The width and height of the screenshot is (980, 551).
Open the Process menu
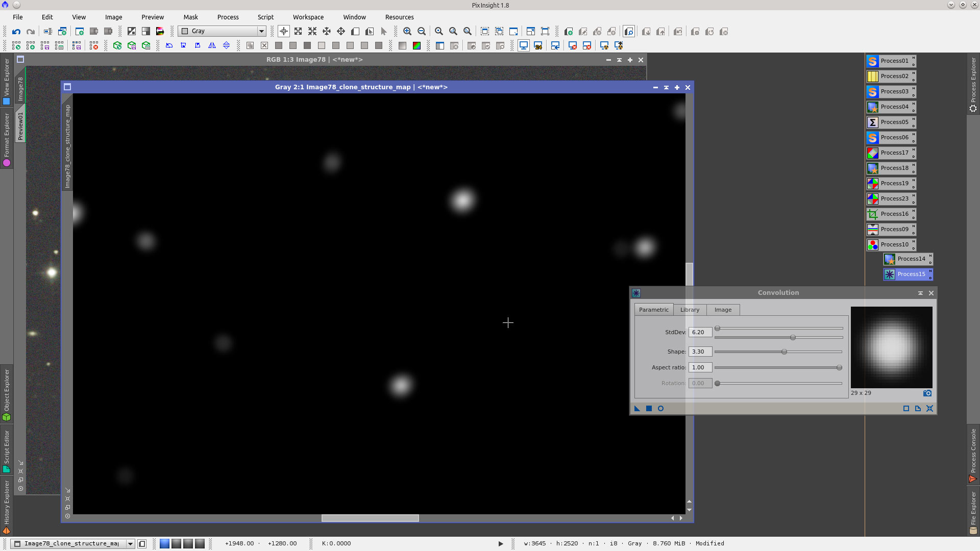(228, 17)
